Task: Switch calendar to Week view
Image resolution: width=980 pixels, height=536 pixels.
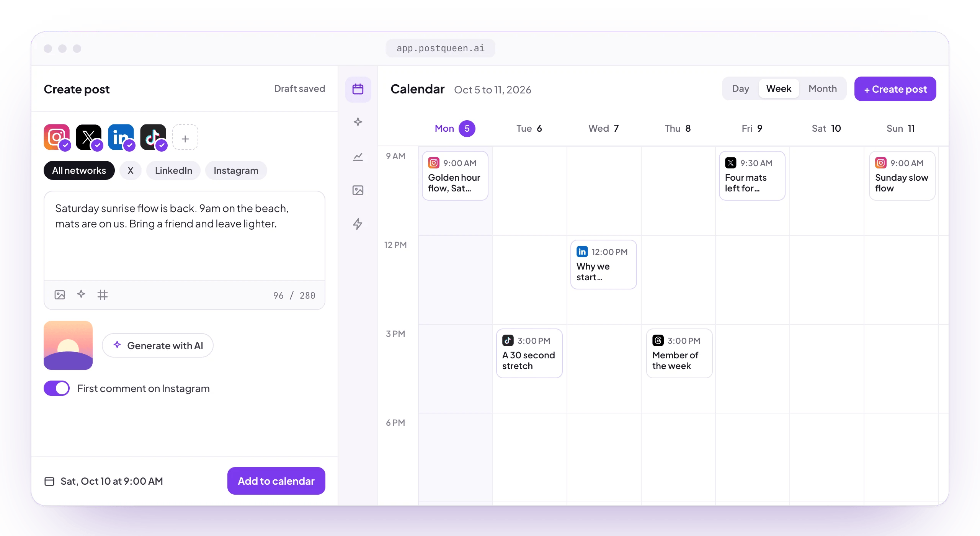Action: point(779,89)
